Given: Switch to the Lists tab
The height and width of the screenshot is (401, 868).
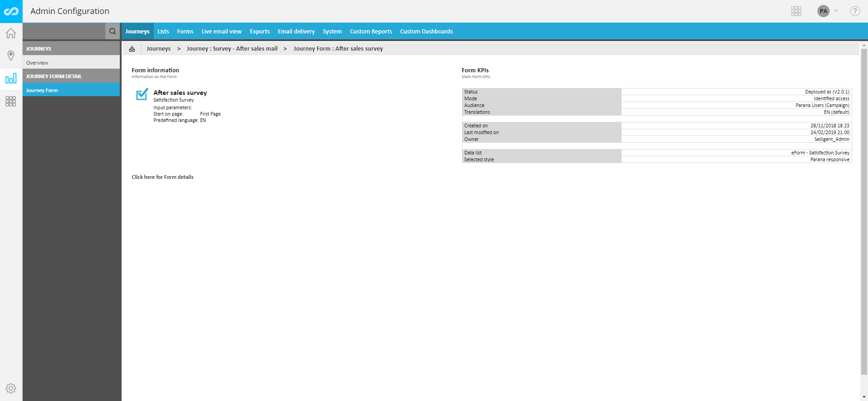Looking at the screenshot, I should (163, 32).
